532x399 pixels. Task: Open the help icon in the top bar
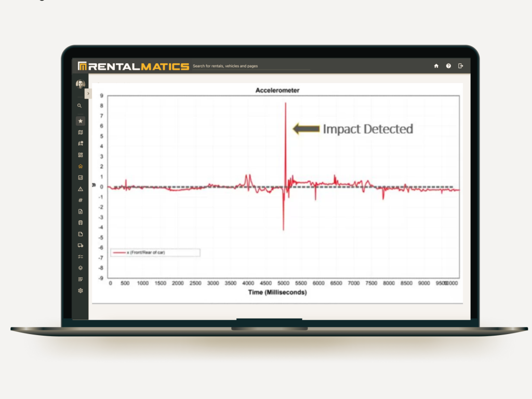point(448,66)
